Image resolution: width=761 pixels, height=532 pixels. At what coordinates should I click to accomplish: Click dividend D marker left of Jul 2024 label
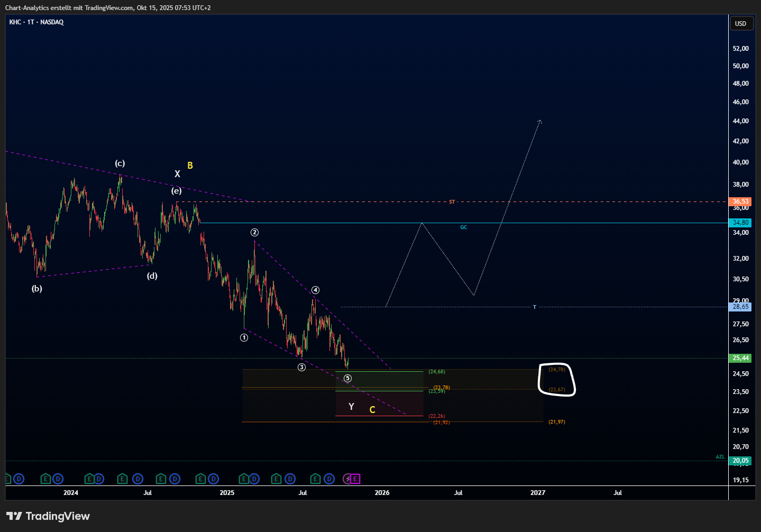137,479
